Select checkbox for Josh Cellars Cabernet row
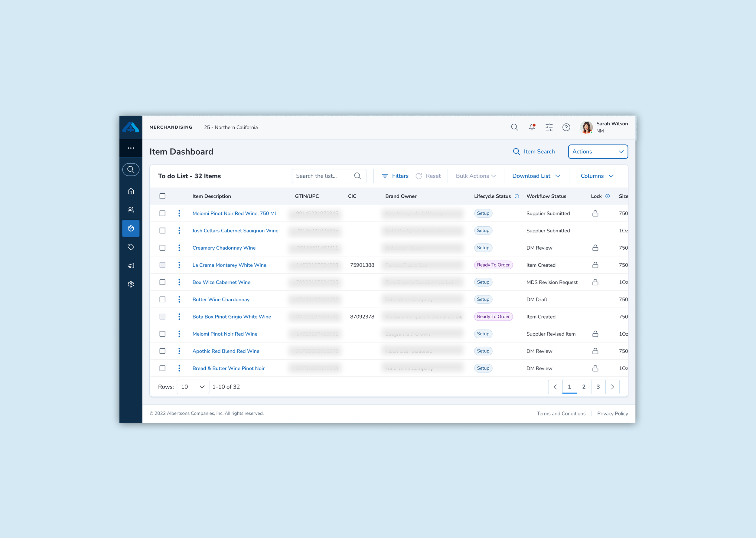756x538 pixels. tap(162, 231)
